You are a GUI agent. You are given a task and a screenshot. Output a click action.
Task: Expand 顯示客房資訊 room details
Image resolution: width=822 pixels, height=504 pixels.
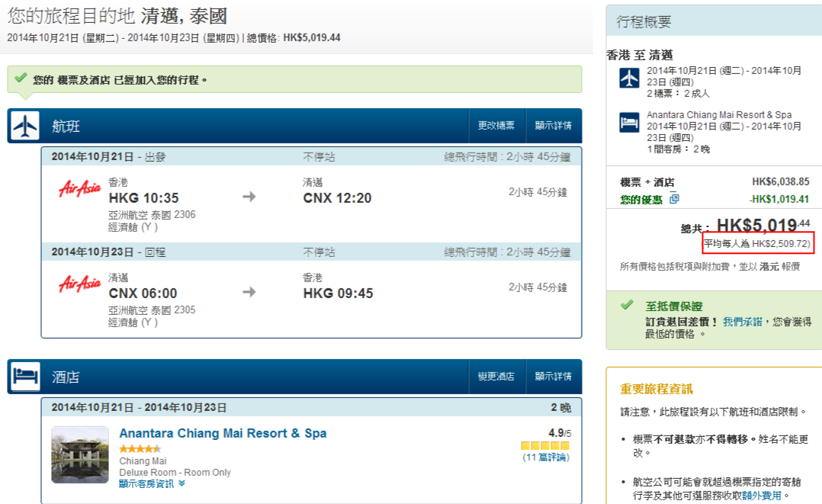click(x=152, y=483)
